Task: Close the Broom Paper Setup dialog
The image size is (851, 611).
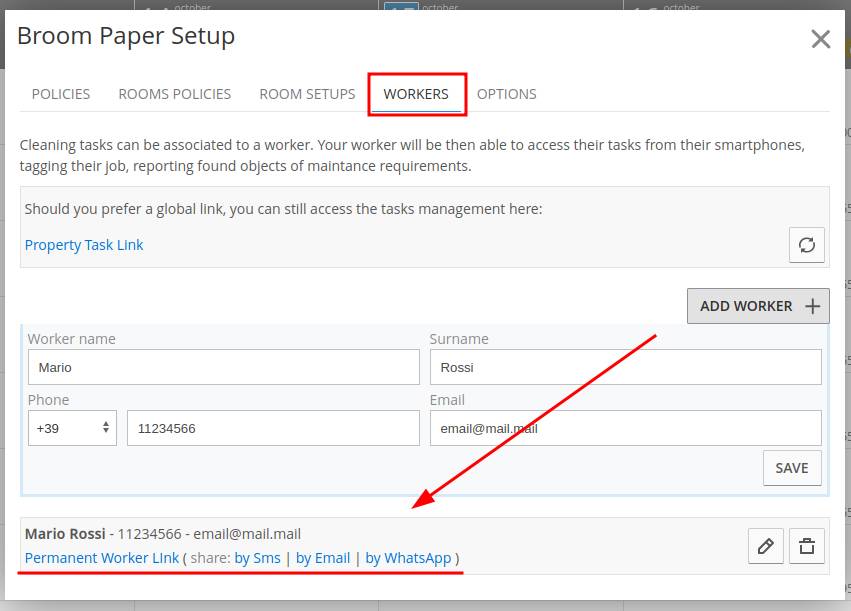Action: pyautogui.click(x=820, y=39)
